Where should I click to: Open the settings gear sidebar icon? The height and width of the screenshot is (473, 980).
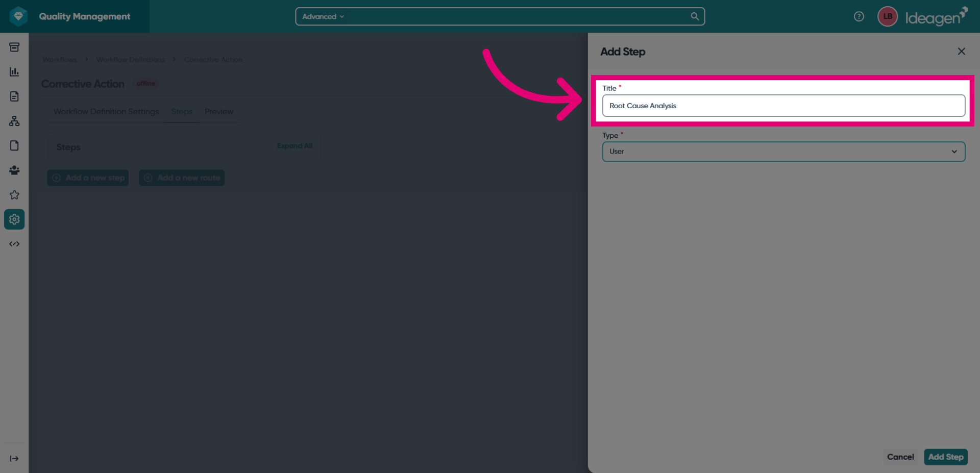coord(14,219)
